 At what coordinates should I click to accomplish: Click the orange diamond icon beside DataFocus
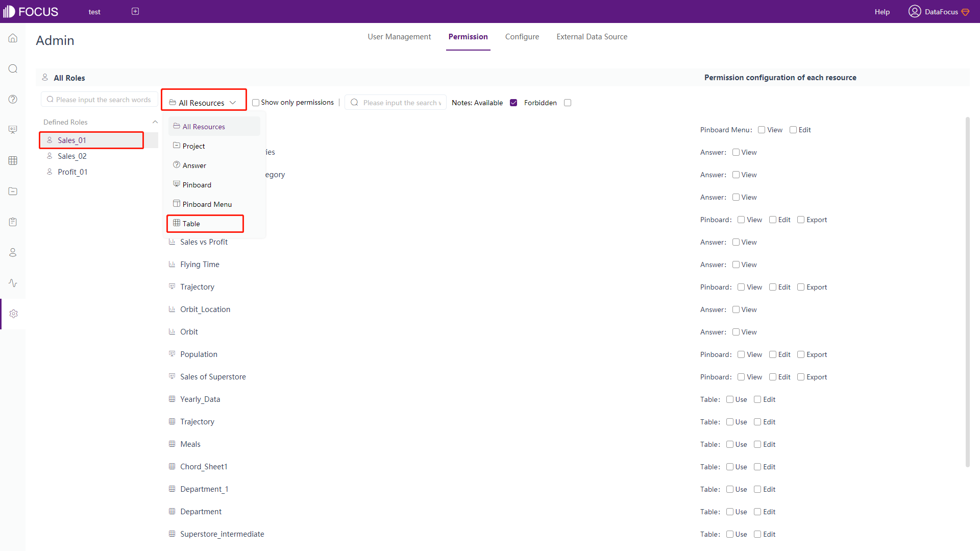coord(965,12)
